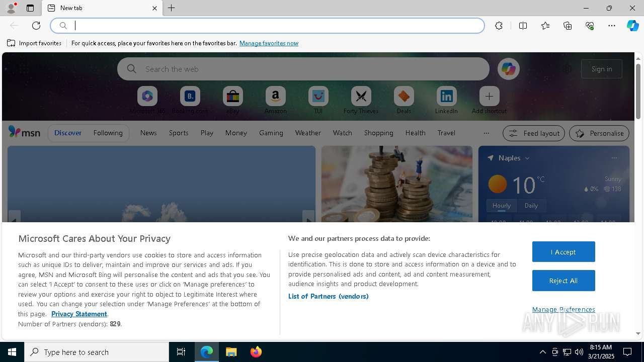Open the Collections icon
The height and width of the screenshot is (362, 644).
pos(568,26)
